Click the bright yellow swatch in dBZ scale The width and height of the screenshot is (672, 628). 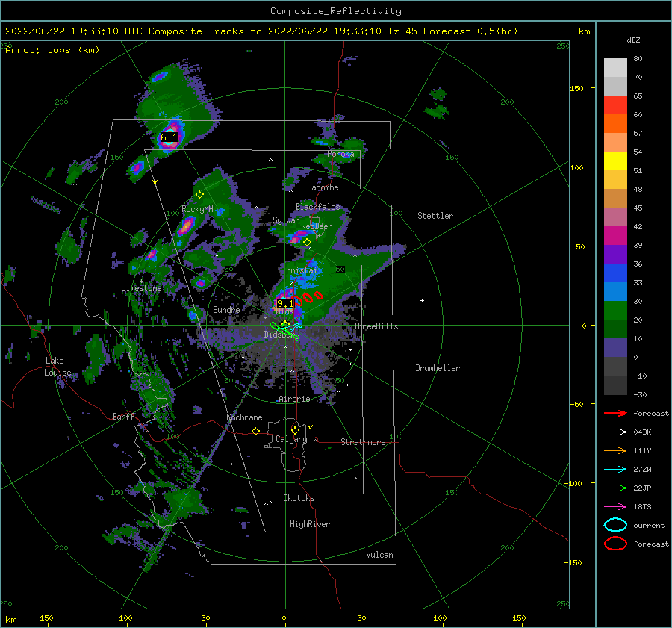(615, 161)
